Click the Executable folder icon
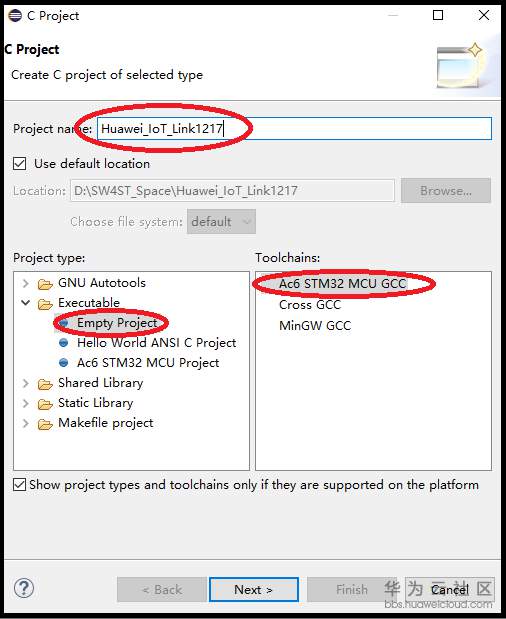Viewport: 506px width, 619px height. [45, 304]
